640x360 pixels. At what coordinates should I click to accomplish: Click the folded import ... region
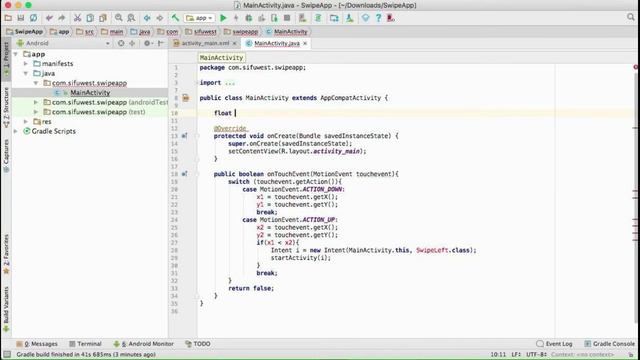coord(230,82)
